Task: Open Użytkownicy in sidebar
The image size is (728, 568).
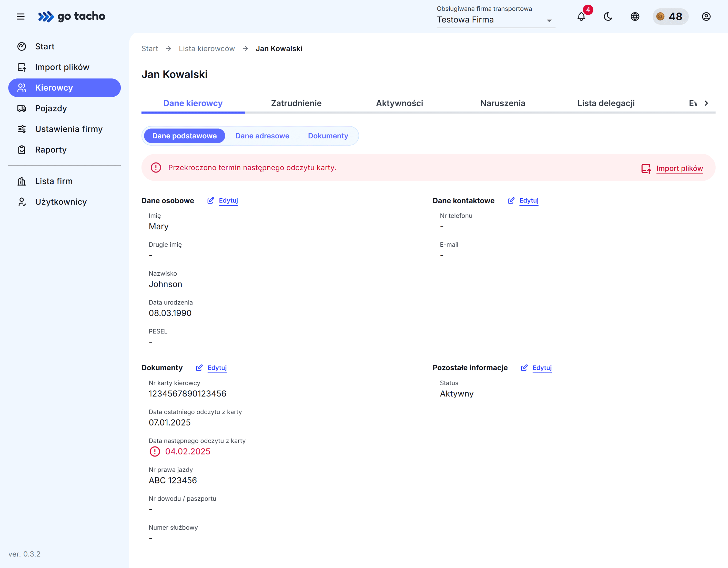Action: point(64,202)
